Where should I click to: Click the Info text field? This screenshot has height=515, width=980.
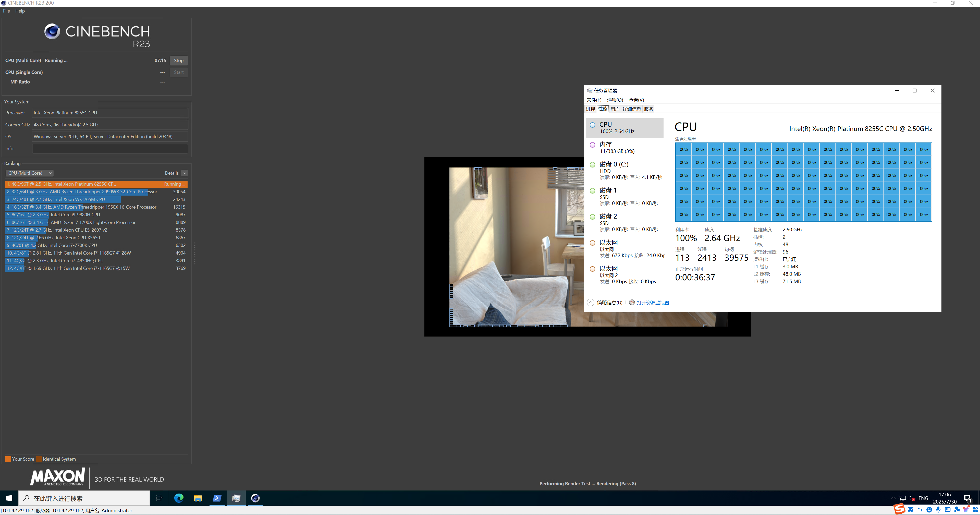pyautogui.click(x=110, y=148)
